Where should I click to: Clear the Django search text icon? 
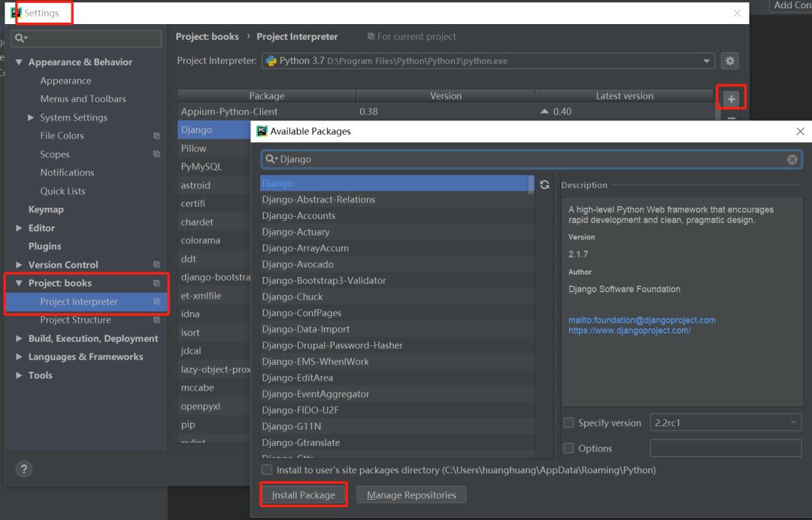(792, 160)
